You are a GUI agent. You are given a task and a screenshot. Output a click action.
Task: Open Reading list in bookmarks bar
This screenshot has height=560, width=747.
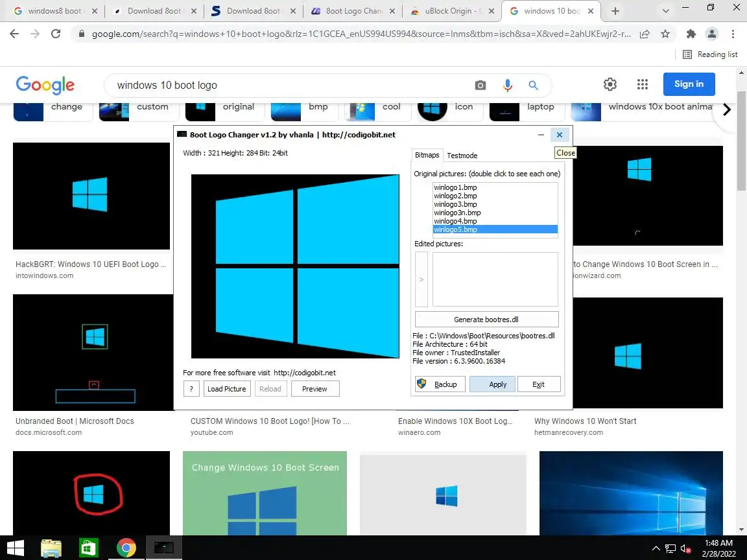point(710,54)
